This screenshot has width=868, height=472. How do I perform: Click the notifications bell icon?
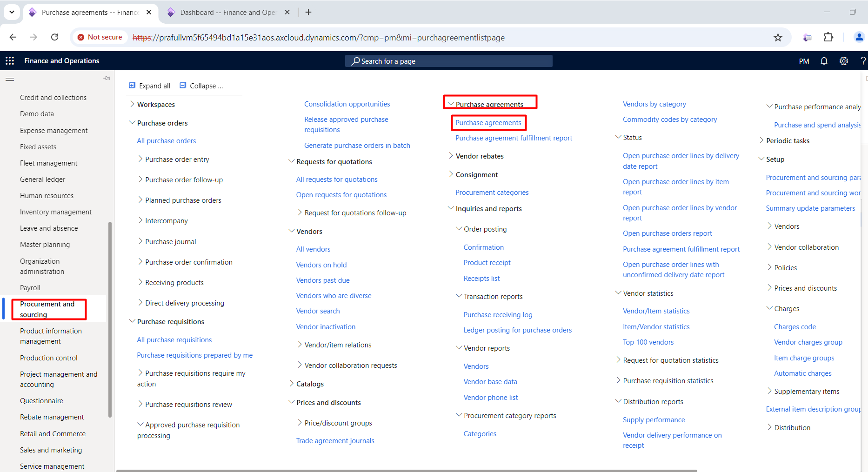click(824, 61)
